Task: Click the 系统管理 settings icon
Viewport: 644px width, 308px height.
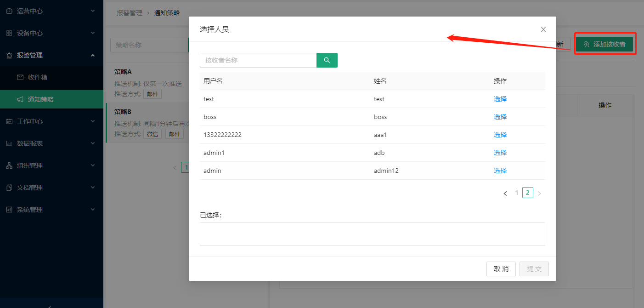Action: pyautogui.click(x=9, y=210)
